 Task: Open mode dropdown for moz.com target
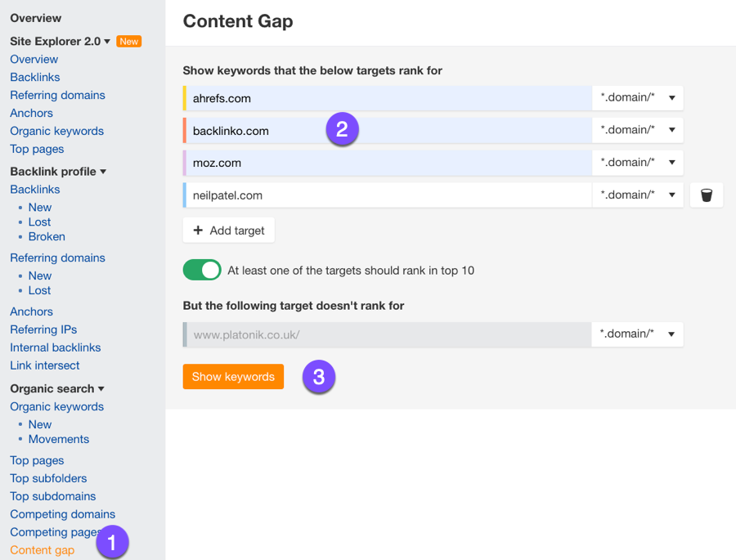(x=638, y=163)
